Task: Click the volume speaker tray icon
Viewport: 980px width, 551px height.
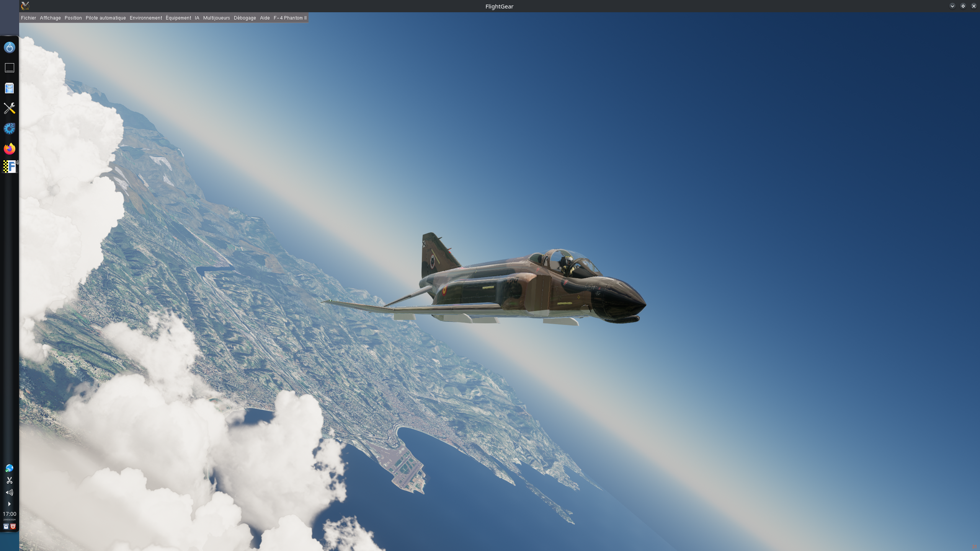Action: (9, 492)
